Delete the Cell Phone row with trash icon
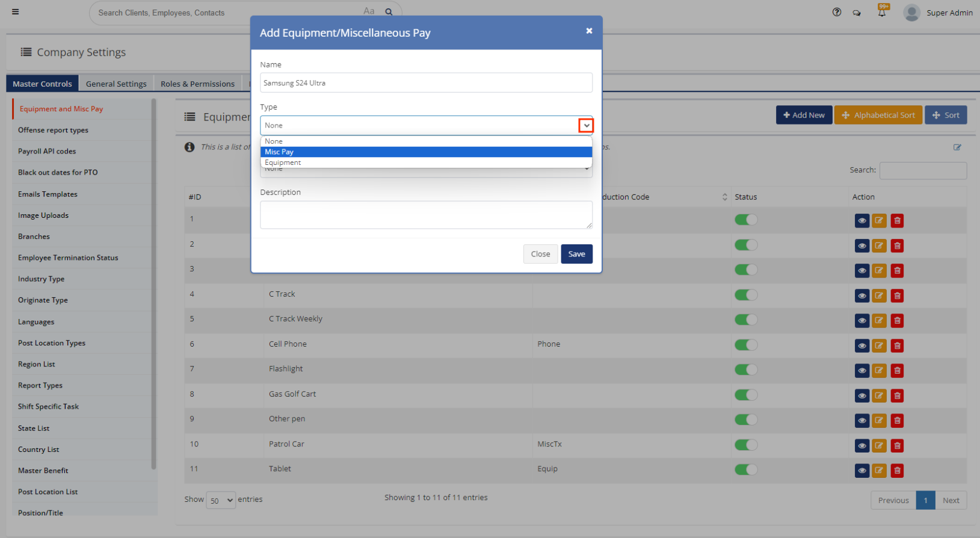The width and height of the screenshot is (980, 538). point(897,345)
